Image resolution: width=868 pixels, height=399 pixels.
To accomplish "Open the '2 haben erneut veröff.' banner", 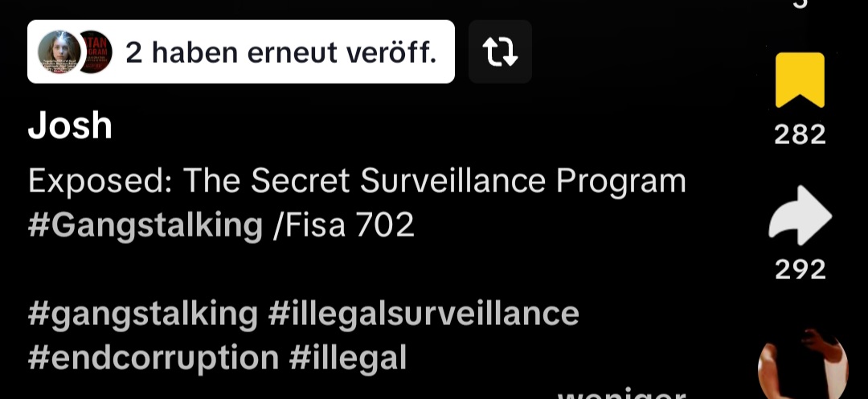I will [241, 51].
